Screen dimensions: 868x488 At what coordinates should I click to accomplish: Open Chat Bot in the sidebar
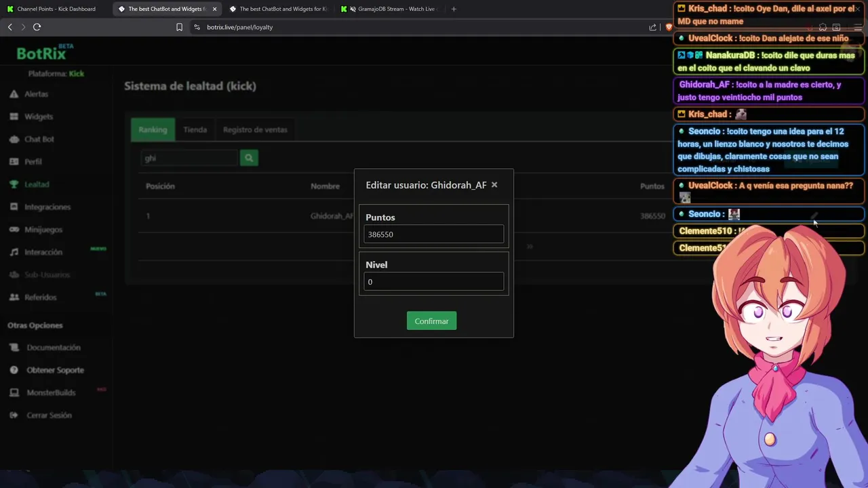coord(39,139)
